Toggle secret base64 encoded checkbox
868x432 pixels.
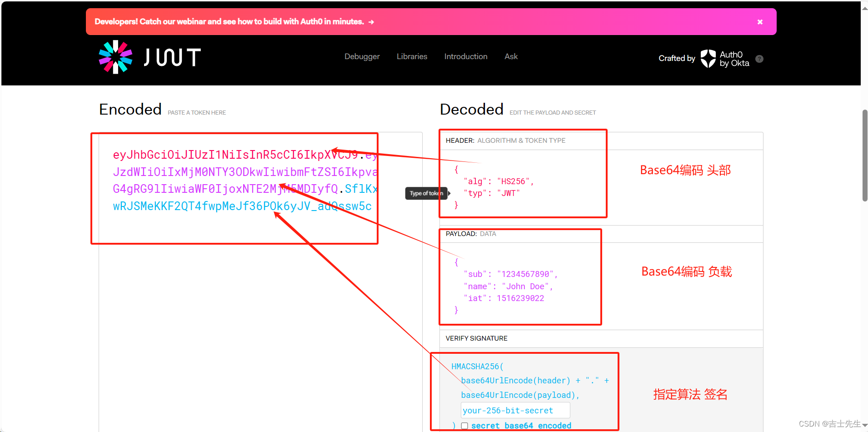point(464,426)
